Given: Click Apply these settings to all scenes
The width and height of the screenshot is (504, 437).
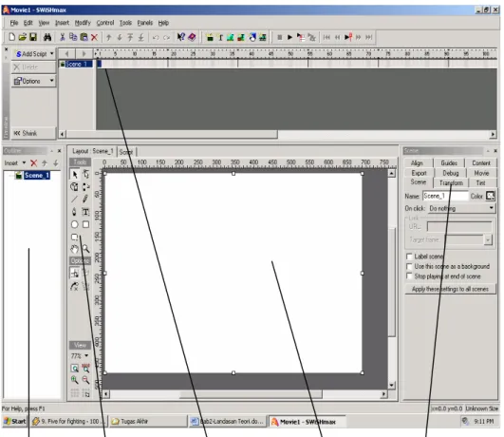Looking at the screenshot, I should coord(450,289).
